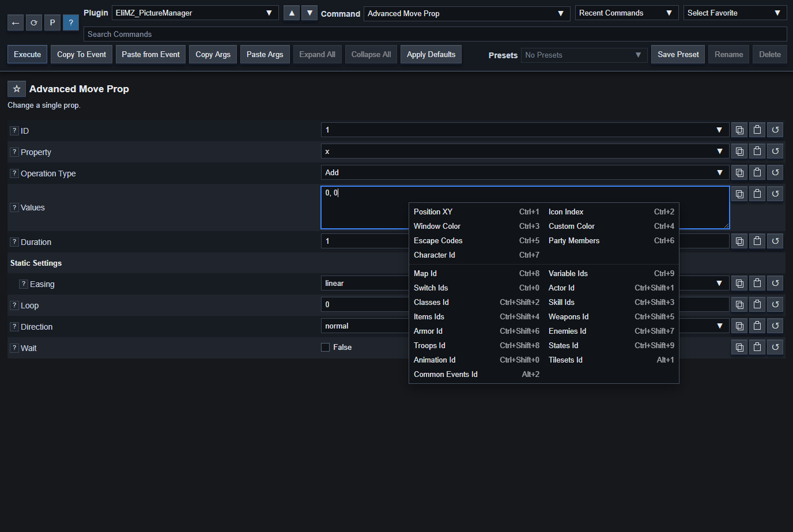Image resolution: width=793 pixels, height=532 pixels.
Task: Copy the Values row contents
Action: 739,194
